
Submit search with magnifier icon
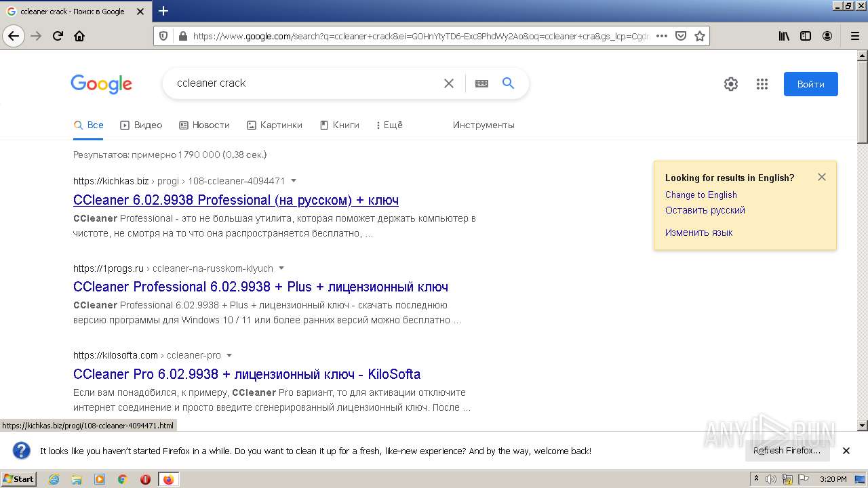[x=508, y=83]
